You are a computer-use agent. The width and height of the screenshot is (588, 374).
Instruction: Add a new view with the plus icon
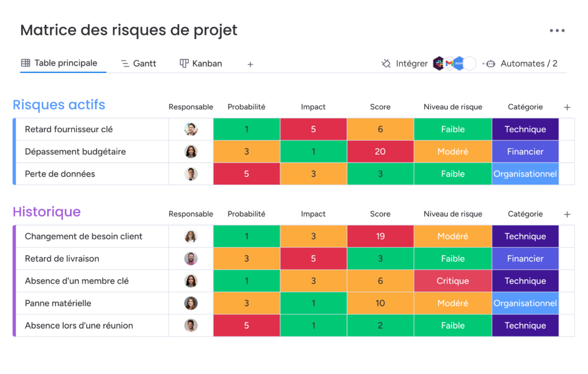coord(250,64)
